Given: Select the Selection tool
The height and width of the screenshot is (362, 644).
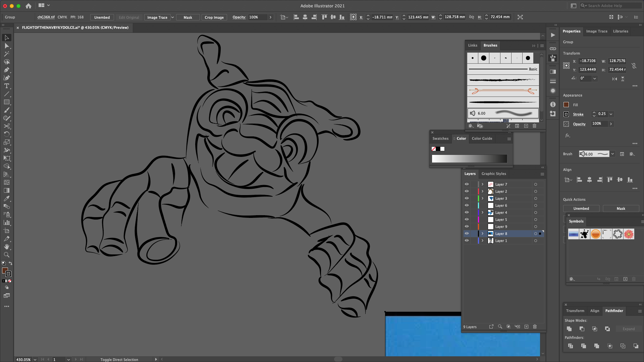Looking at the screenshot, I should coord(7,38).
